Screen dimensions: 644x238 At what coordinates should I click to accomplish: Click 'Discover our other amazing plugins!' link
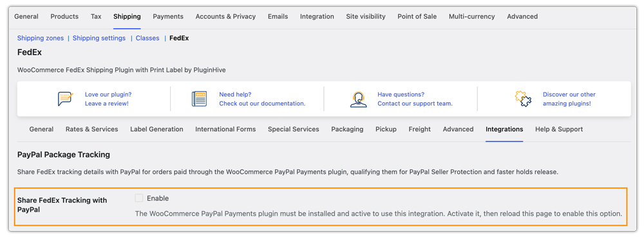pyautogui.click(x=569, y=99)
